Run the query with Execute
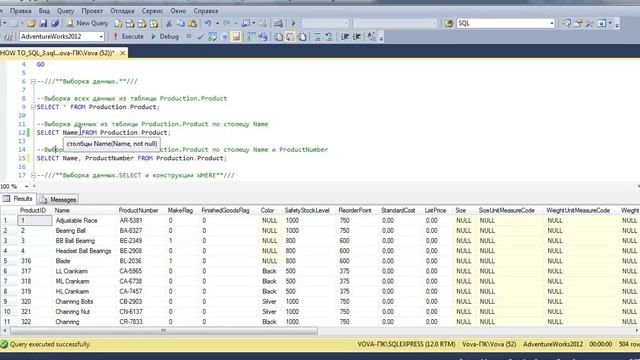The width and height of the screenshot is (640, 360). pos(128,37)
